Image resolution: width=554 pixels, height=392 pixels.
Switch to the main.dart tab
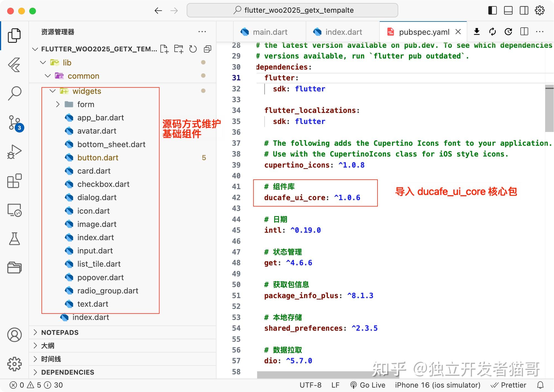[270, 32]
